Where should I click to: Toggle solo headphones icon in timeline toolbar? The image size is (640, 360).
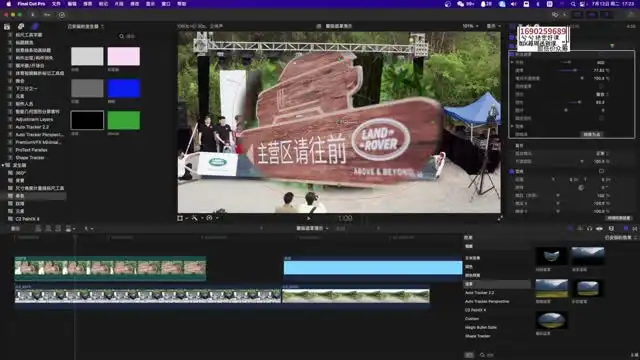coord(589,229)
